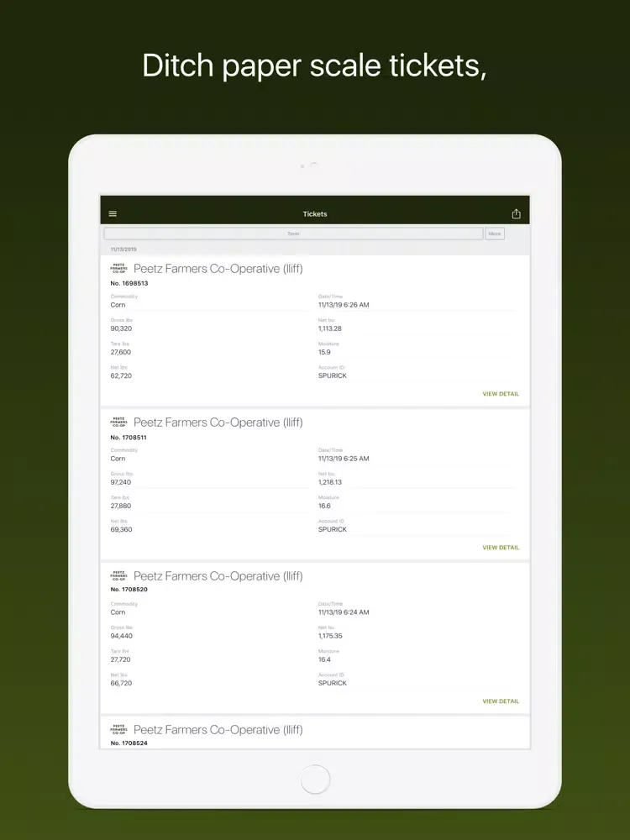The image size is (630, 840).
Task: Click net bushels 1,218.13
Action: coord(329,482)
